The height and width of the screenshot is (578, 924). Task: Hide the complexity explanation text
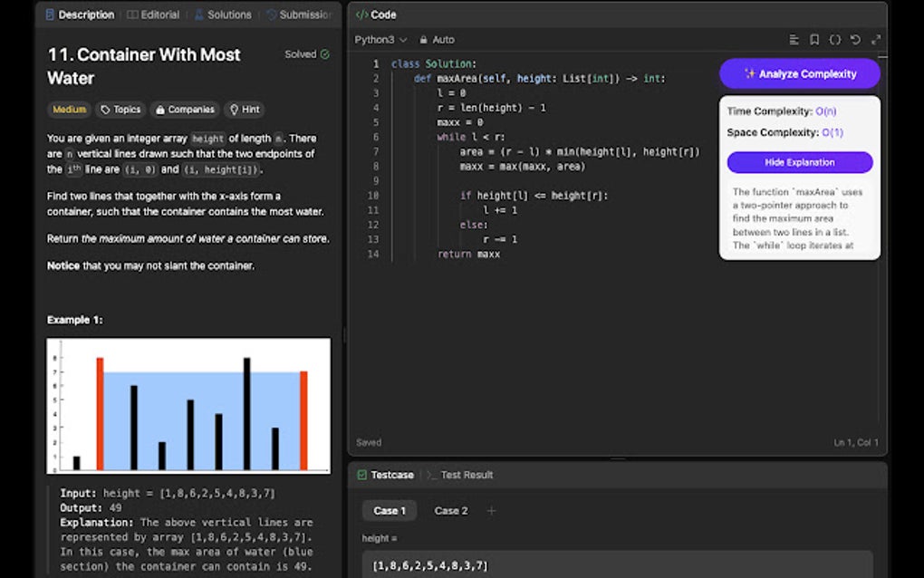click(x=799, y=162)
